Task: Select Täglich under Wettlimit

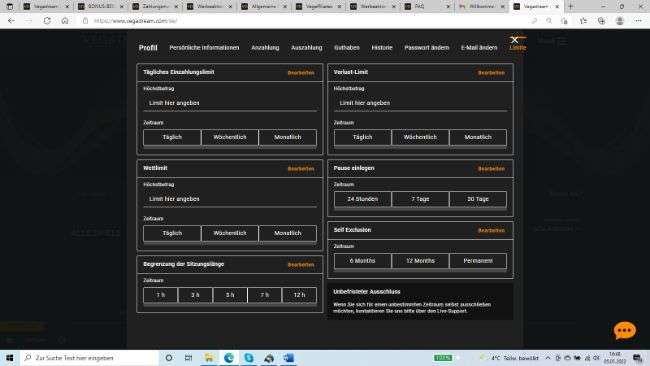Action: [x=172, y=233]
